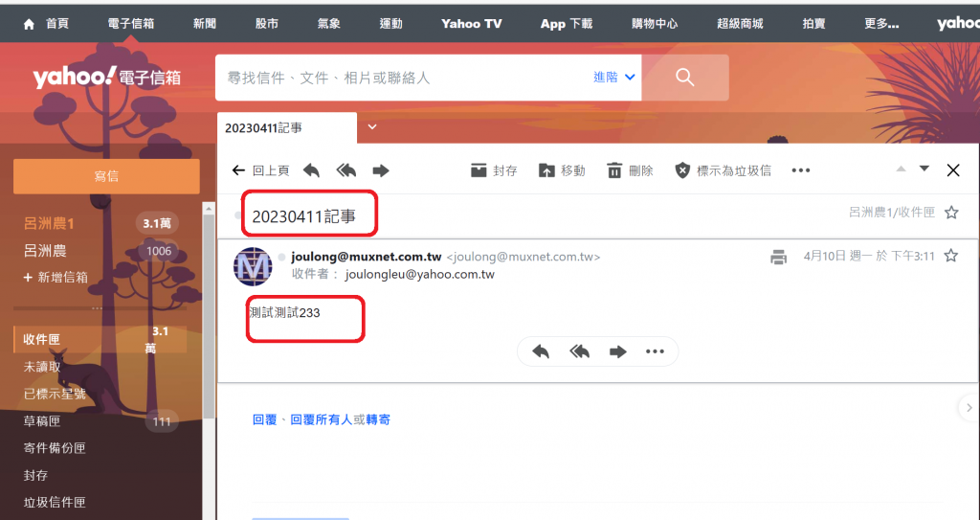
Task: Open the 未讀取 unread folder
Action: pos(42,367)
